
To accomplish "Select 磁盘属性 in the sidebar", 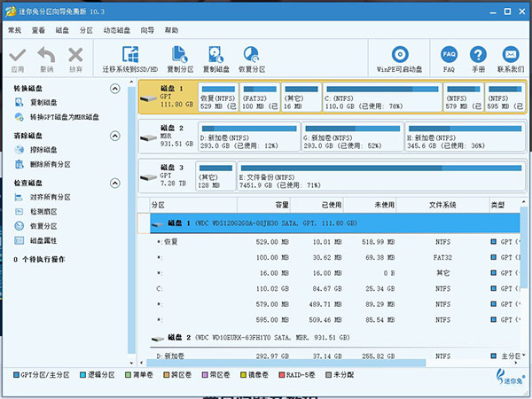I will pyautogui.click(x=43, y=240).
